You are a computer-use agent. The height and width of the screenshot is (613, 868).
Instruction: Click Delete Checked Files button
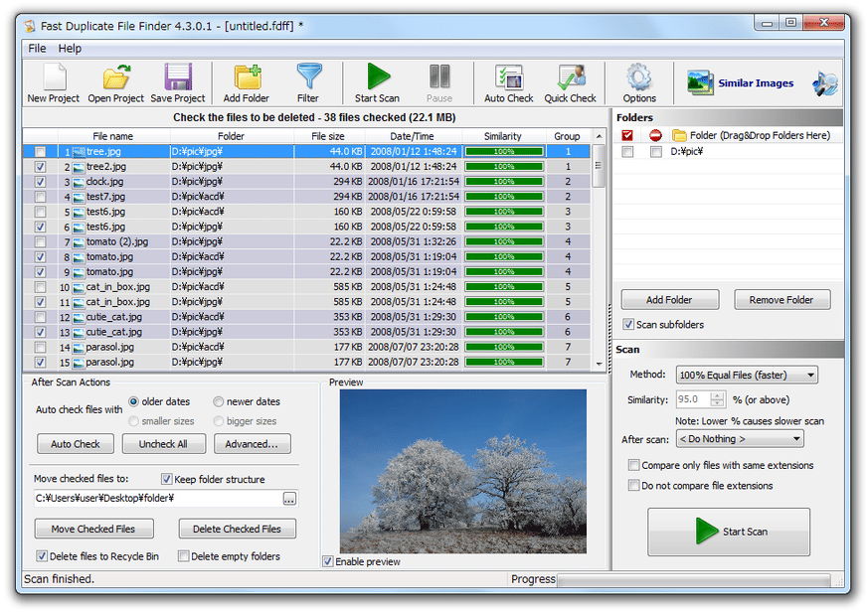coord(237,529)
